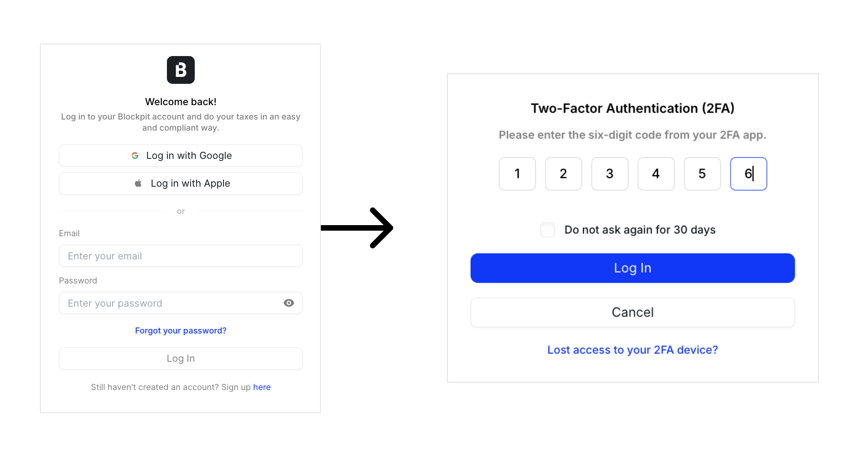Sign up via the here link

(262, 387)
